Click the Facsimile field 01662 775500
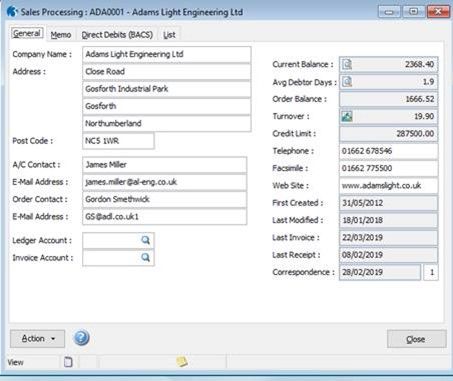The height and width of the screenshot is (381, 453). 389,168
